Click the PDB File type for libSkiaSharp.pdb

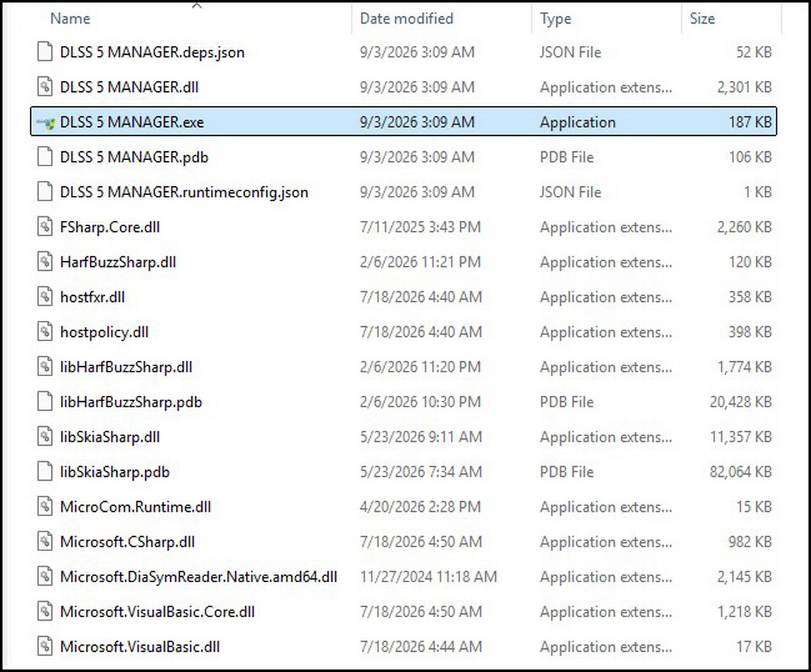tap(567, 472)
